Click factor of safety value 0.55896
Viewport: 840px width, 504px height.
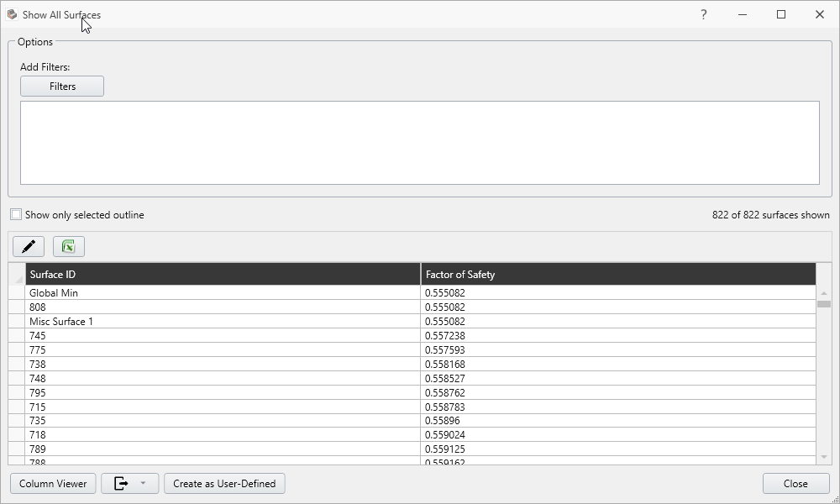pos(443,421)
